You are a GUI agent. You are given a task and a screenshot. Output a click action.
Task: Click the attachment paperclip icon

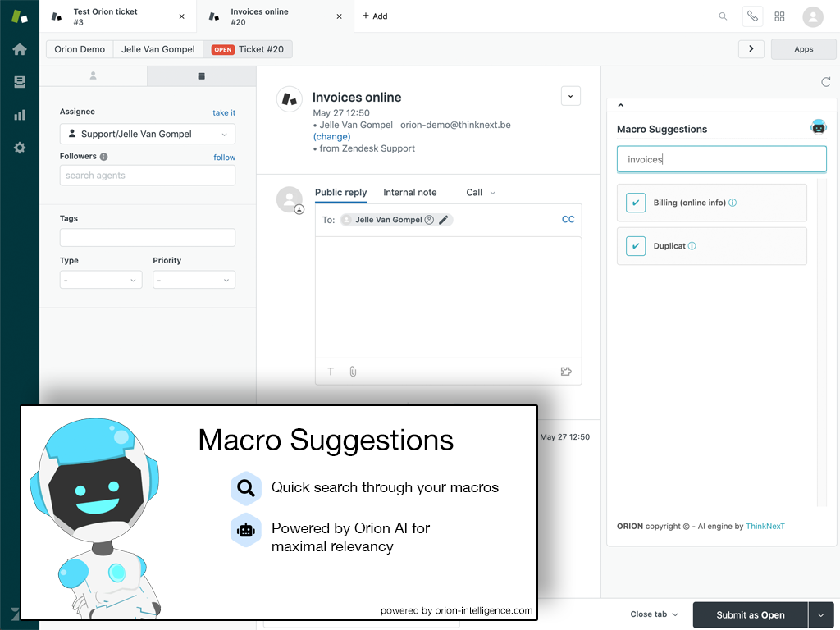[x=353, y=372]
